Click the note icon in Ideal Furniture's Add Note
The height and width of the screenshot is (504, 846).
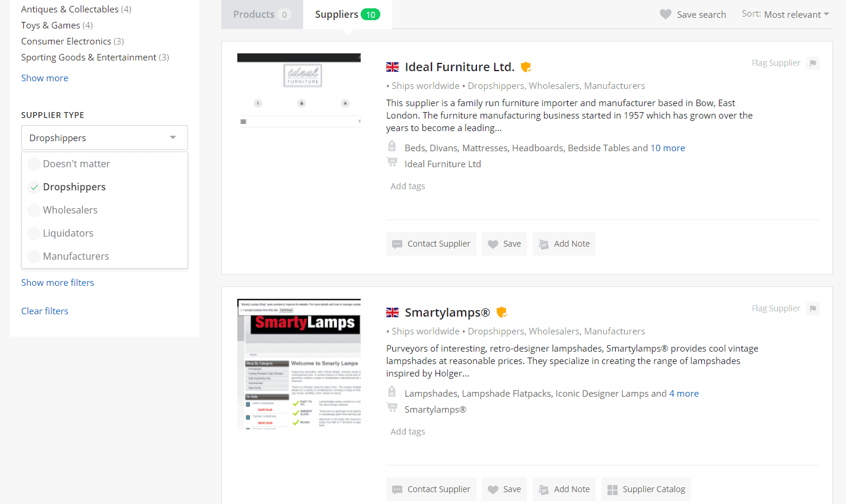[x=543, y=244]
